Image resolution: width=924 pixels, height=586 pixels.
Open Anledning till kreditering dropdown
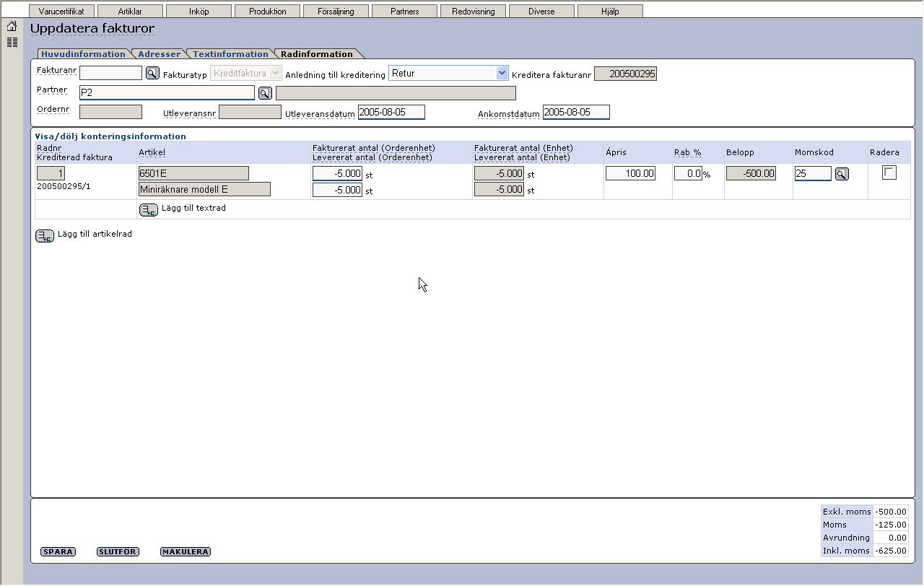[448, 73]
